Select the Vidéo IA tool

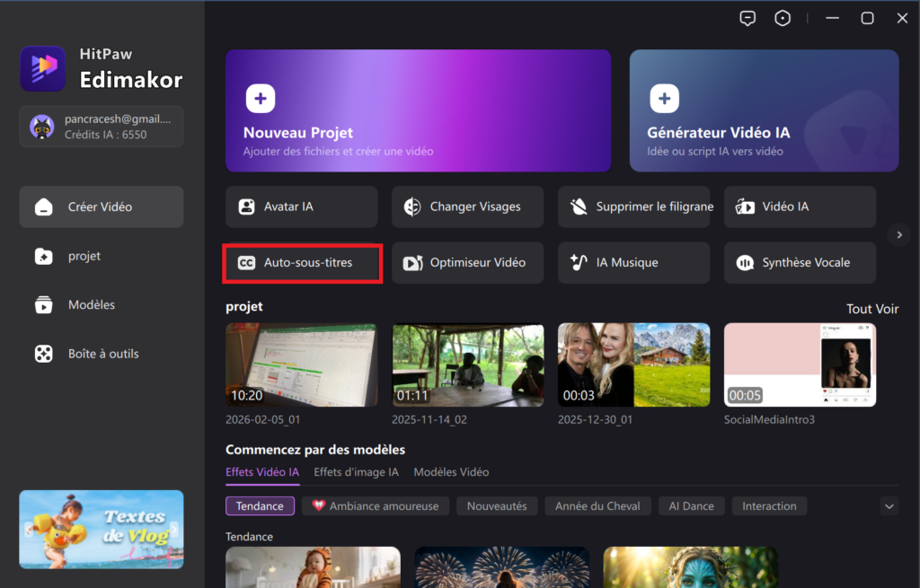(x=800, y=206)
